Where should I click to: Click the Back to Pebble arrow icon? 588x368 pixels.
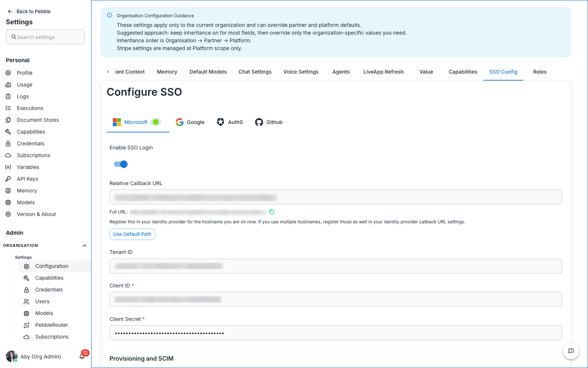point(10,11)
